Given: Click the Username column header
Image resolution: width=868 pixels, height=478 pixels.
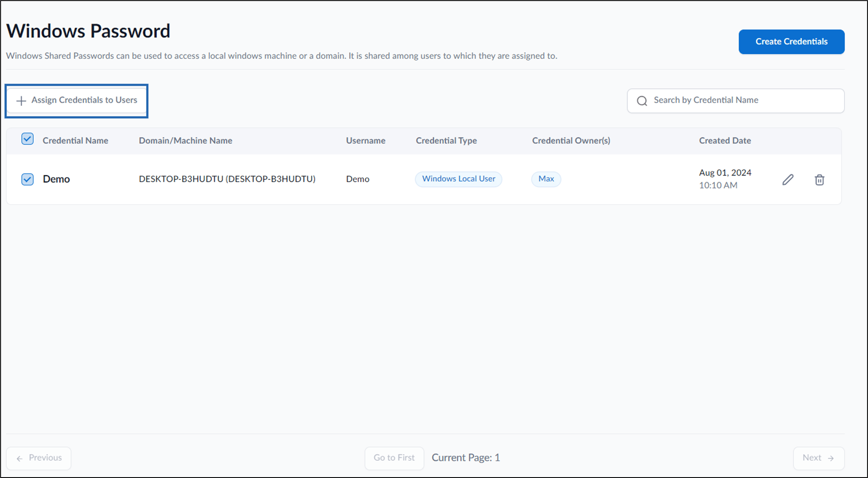Looking at the screenshot, I should click(x=366, y=140).
